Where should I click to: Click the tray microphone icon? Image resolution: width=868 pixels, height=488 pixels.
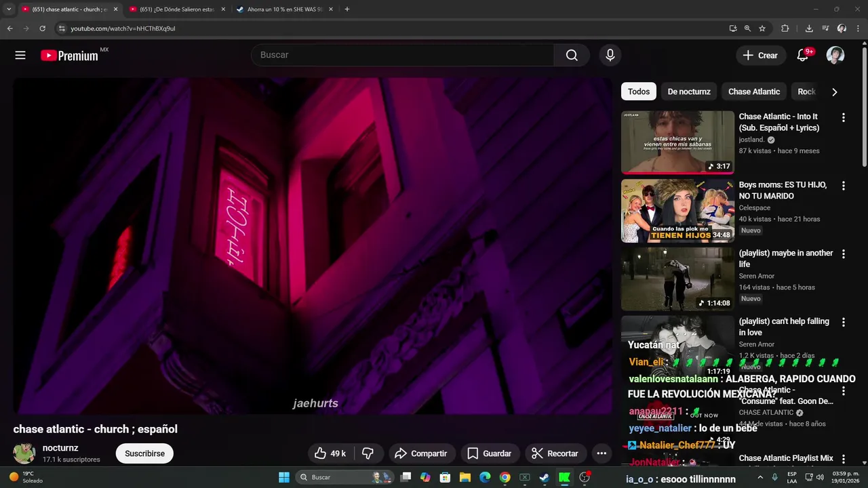[775, 477]
